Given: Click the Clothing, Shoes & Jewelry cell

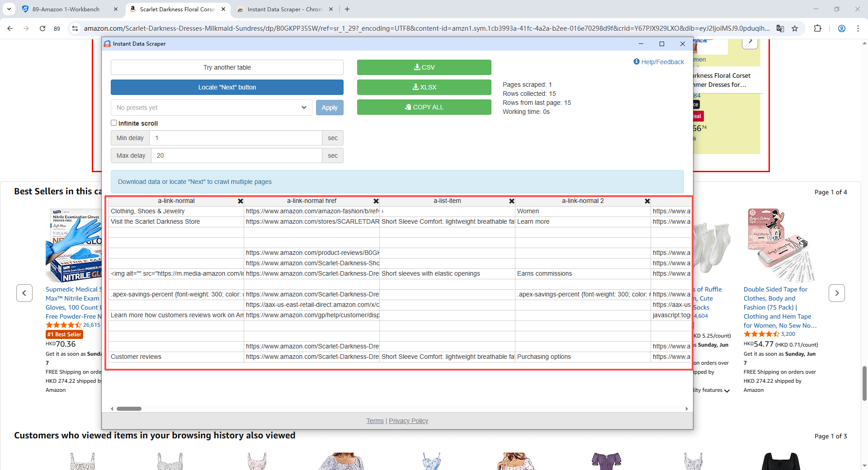Looking at the screenshot, I should point(176,211).
